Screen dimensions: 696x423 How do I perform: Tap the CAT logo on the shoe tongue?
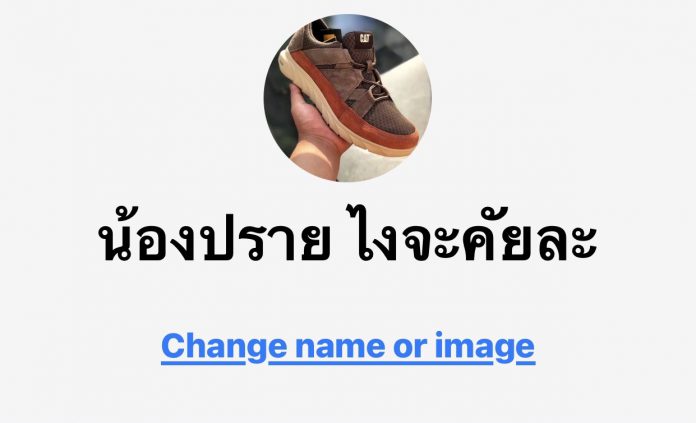pyautogui.click(x=366, y=38)
